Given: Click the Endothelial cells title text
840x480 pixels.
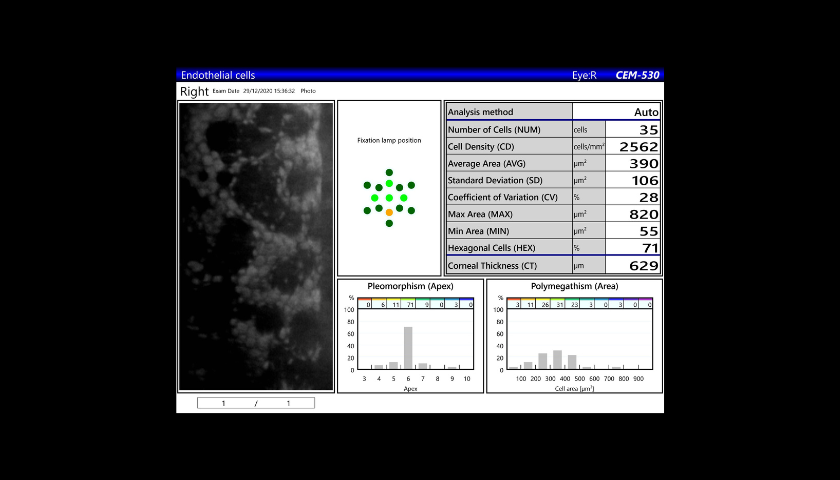Looking at the screenshot, I should [217, 75].
